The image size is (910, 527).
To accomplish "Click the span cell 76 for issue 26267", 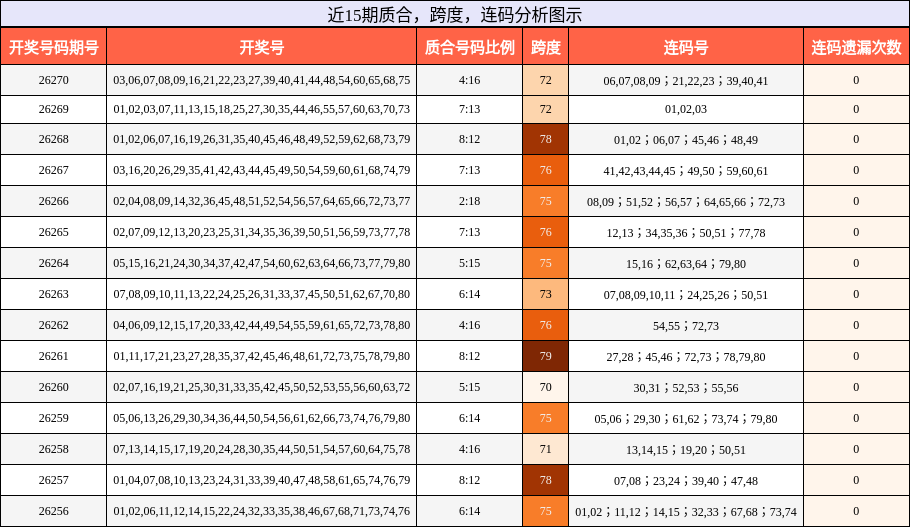I will (x=546, y=170).
